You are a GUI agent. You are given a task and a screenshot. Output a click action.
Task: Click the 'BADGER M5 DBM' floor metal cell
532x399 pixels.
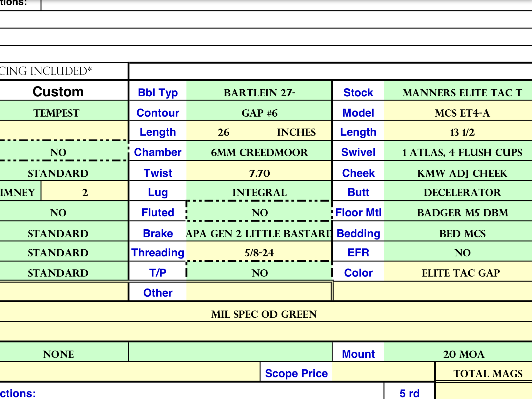pyautogui.click(x=458, y=211)
